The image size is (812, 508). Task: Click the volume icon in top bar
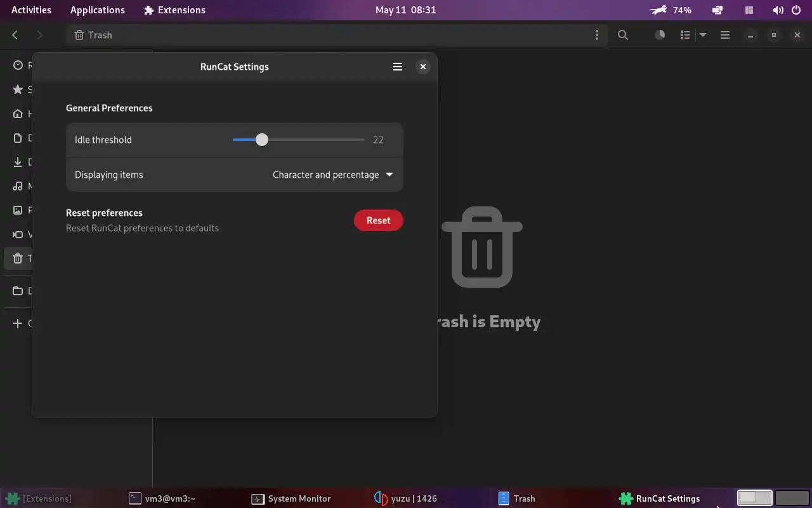[x=778, y=10]
